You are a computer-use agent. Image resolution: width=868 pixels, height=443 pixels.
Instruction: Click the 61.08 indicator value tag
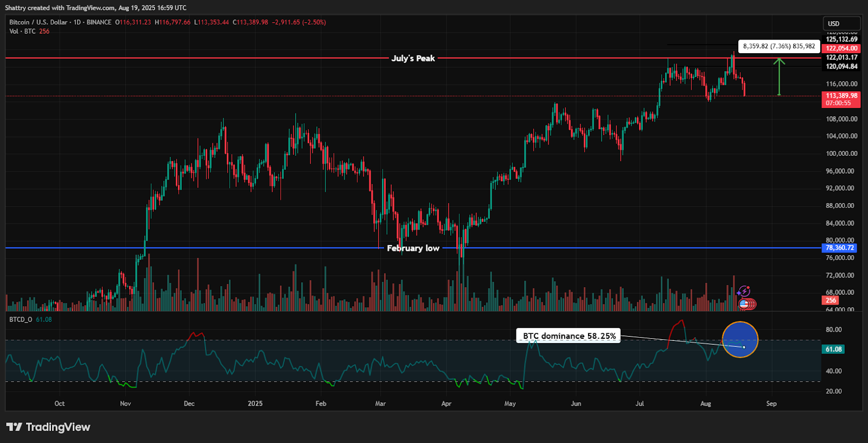coord(833,349)
